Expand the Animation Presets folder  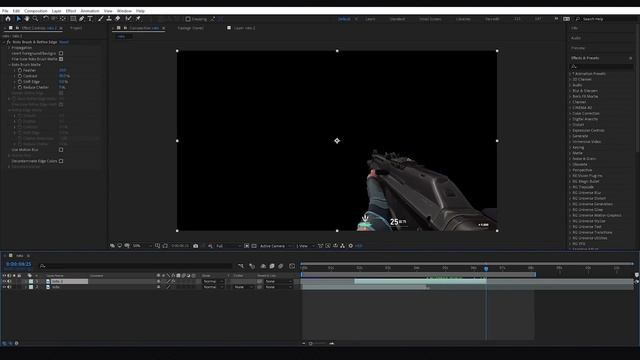570,74
